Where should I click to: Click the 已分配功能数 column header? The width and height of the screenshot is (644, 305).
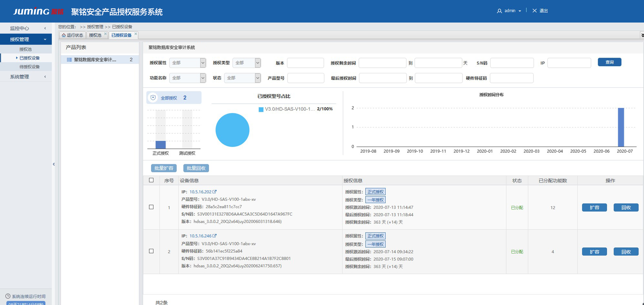553,180
